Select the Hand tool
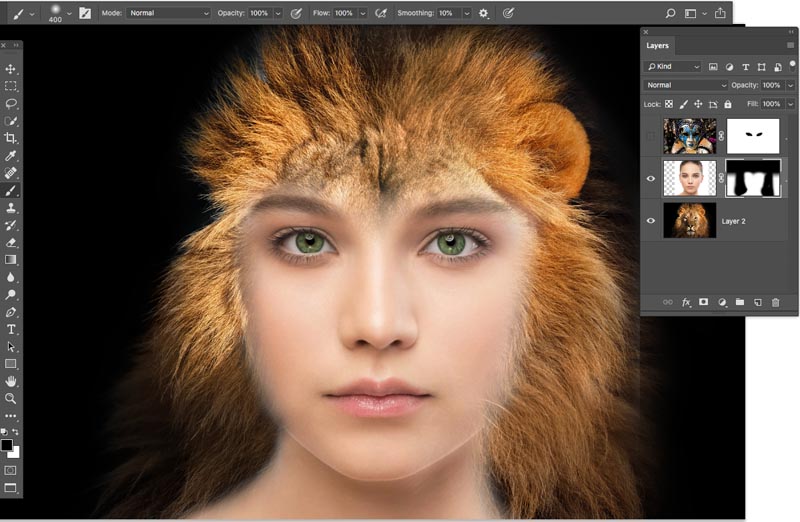 coord(11,381)
